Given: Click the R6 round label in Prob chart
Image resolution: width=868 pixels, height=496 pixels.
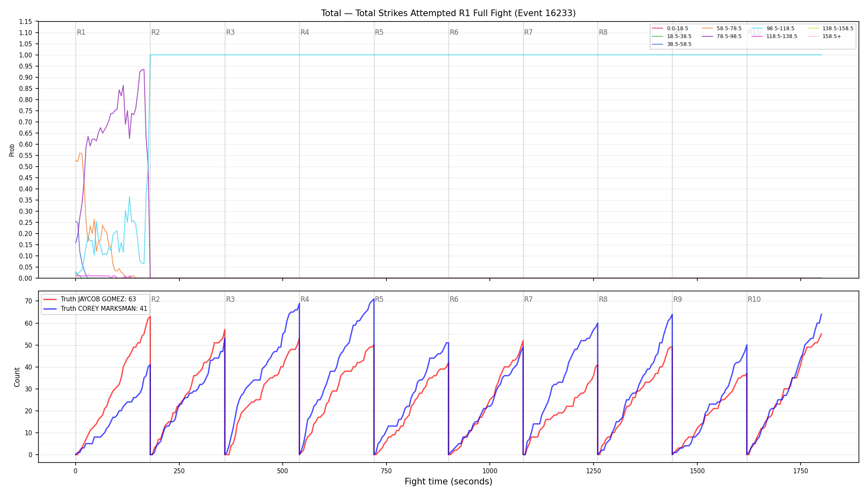Looking at the screenshot, I should (454, 32).
